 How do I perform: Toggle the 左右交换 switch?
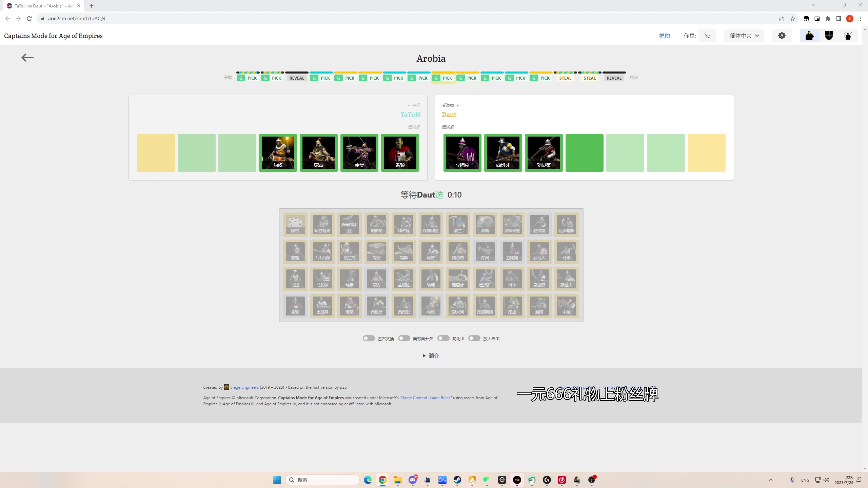tap(369, 338)
